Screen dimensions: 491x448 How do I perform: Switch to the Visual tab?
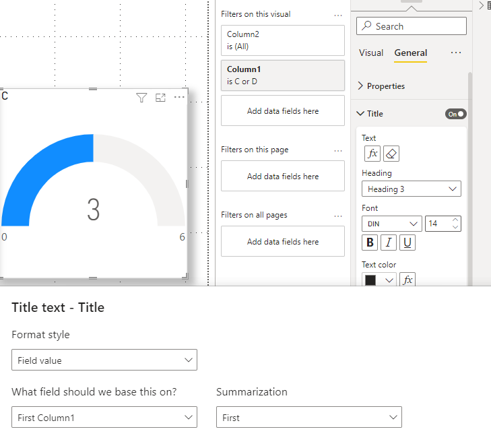(371, 53)
